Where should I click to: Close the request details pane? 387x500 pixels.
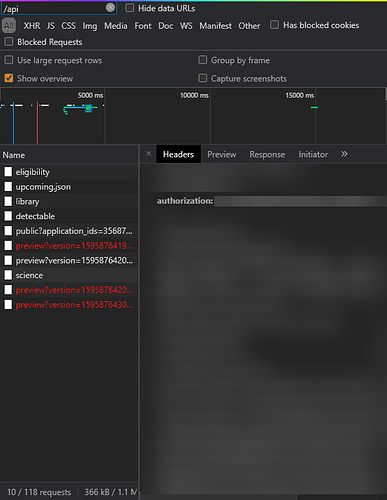(x=149, y=154)
